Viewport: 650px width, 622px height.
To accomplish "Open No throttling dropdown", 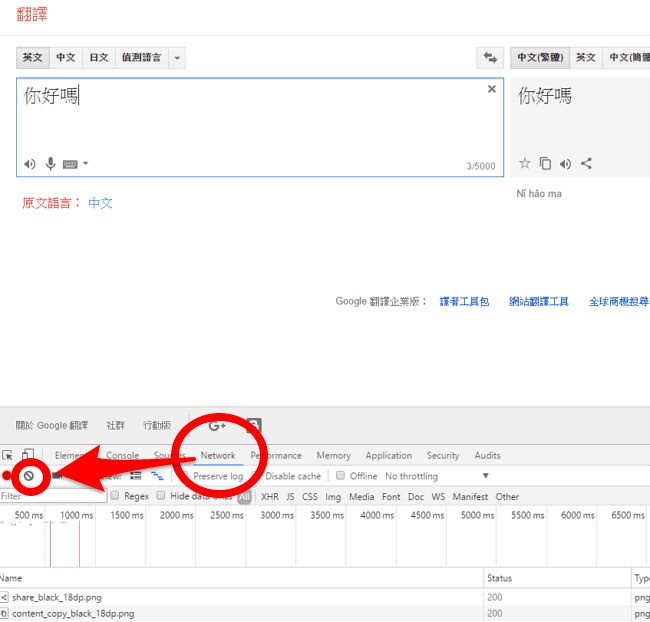I will (x=437, y=476).
